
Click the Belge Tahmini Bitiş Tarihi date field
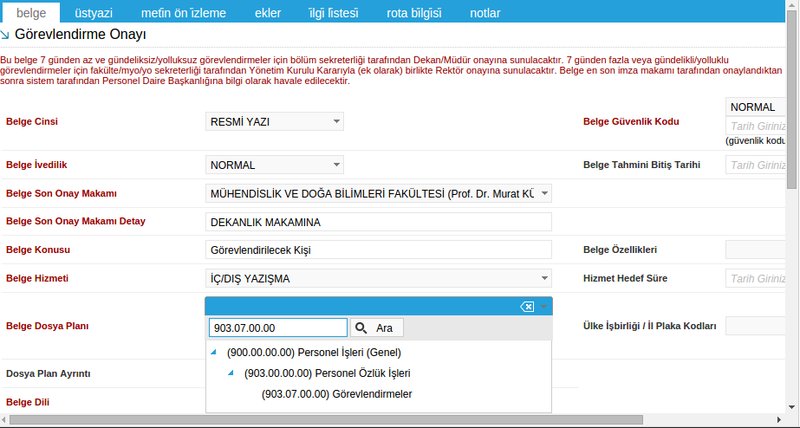click(756, 165)
